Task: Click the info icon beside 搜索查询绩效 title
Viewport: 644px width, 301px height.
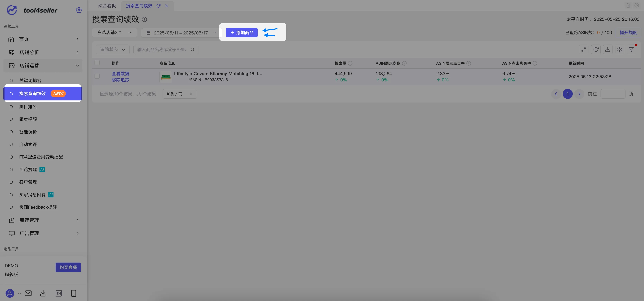Action: (144, 19)
